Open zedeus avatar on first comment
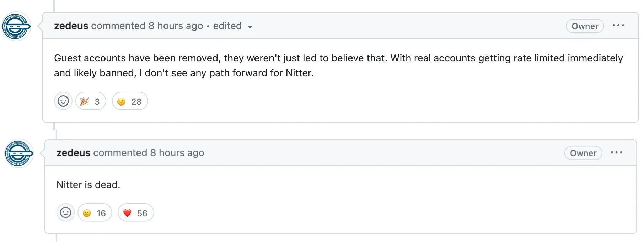Screen dimensions: 644x242 tap(16, 27)
